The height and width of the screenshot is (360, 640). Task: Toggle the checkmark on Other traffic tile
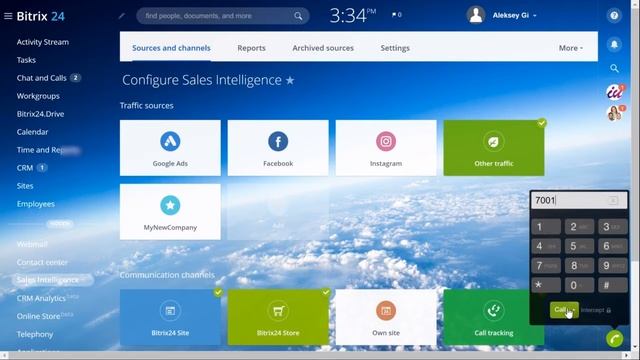pos(542,123)
